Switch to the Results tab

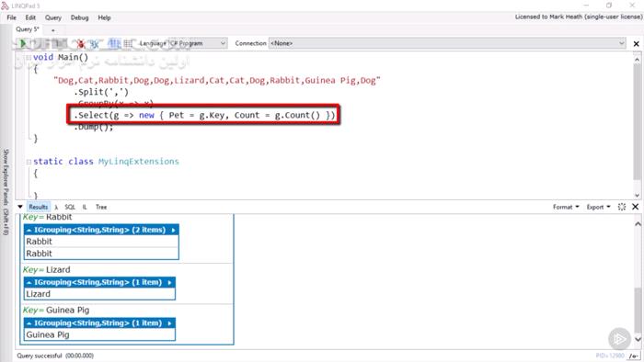tap(39, 207)
